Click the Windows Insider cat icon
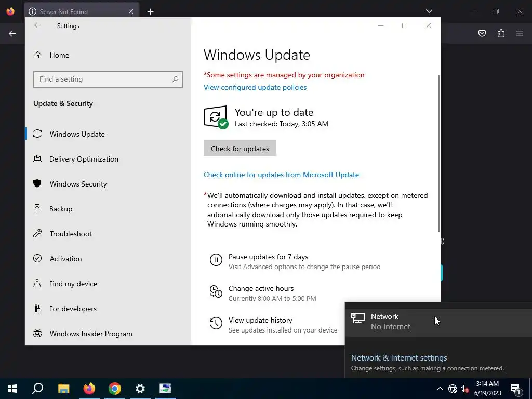Image resolution: width=532 pixels, height=399 pixels. [37, 333]
